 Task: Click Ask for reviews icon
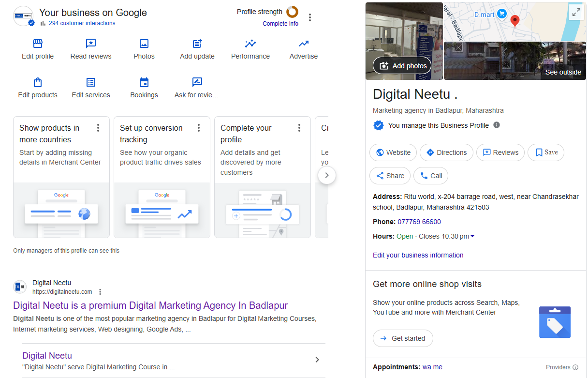(197, 82)
